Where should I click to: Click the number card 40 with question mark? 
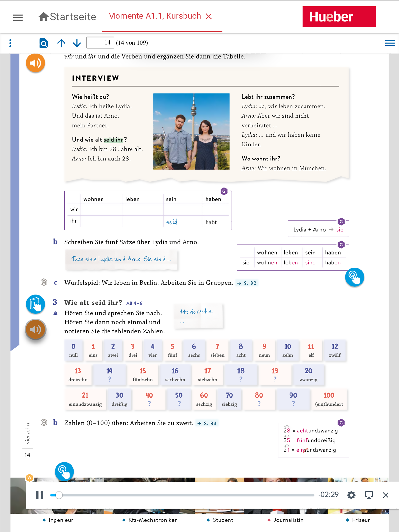point(149,399)
